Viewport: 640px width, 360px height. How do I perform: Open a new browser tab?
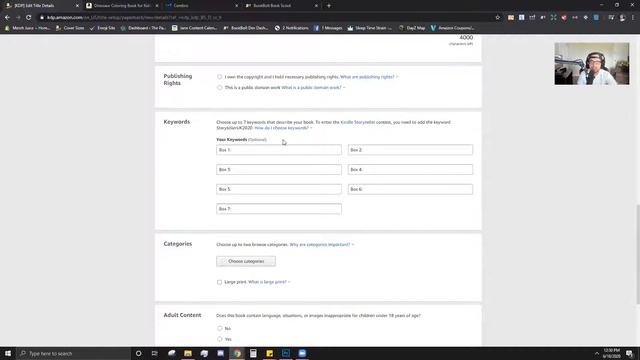coord(329,6)
